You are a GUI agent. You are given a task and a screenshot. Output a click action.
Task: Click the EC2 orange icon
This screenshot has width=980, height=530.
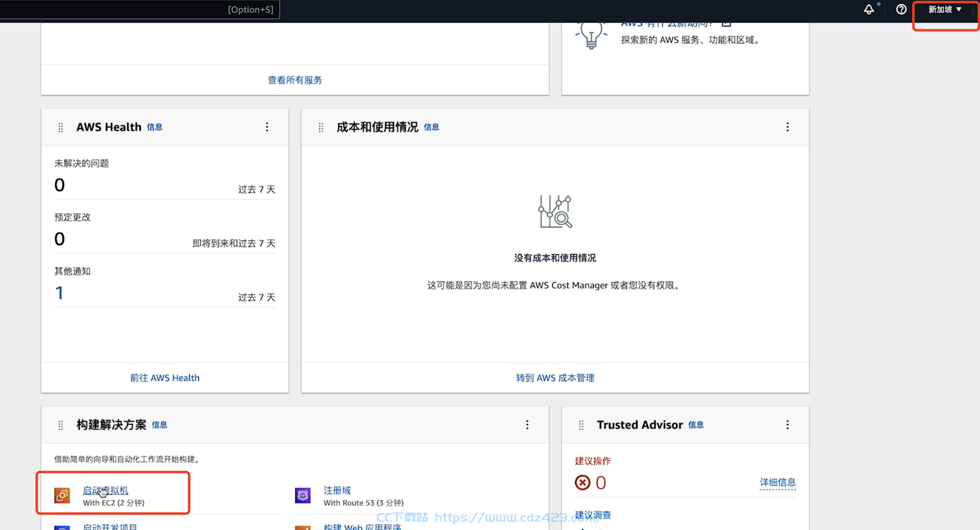point(62,495)
